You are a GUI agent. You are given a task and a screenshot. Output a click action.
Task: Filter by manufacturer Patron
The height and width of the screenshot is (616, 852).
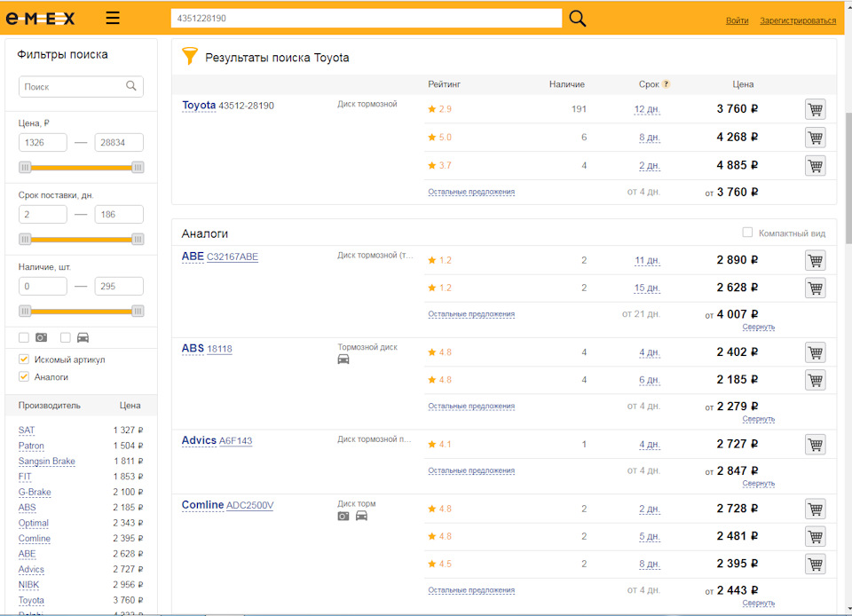click(x=31, y=446)
